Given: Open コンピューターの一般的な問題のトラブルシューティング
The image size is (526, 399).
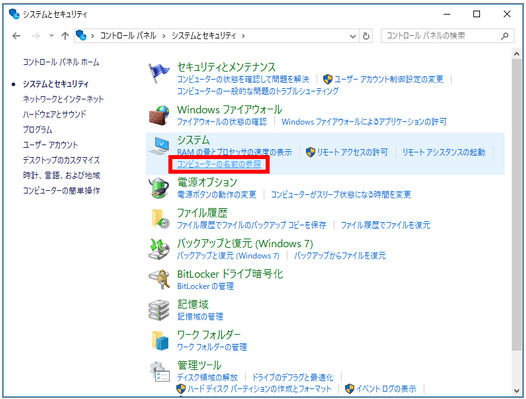Looking at the screenshot, I should tap(258, 91).
